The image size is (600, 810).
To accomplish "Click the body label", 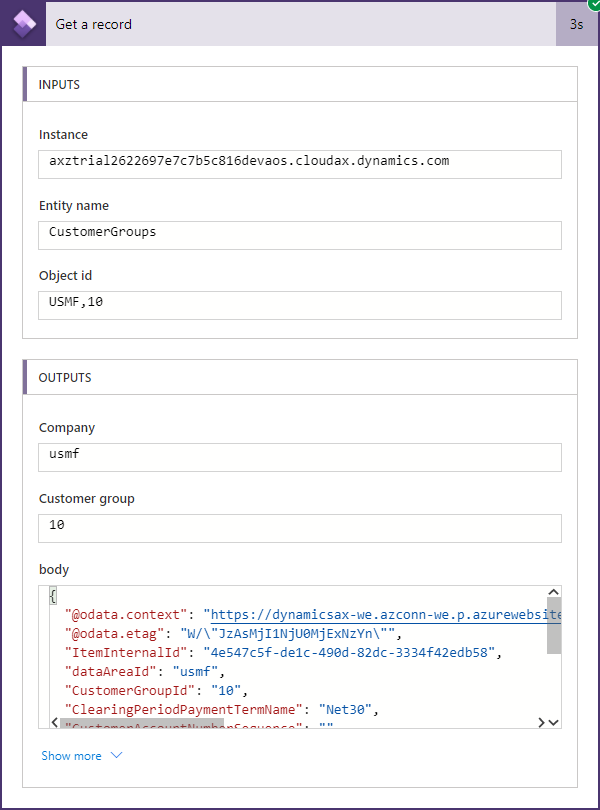I will pyautogui.click(x=54, y=569).
